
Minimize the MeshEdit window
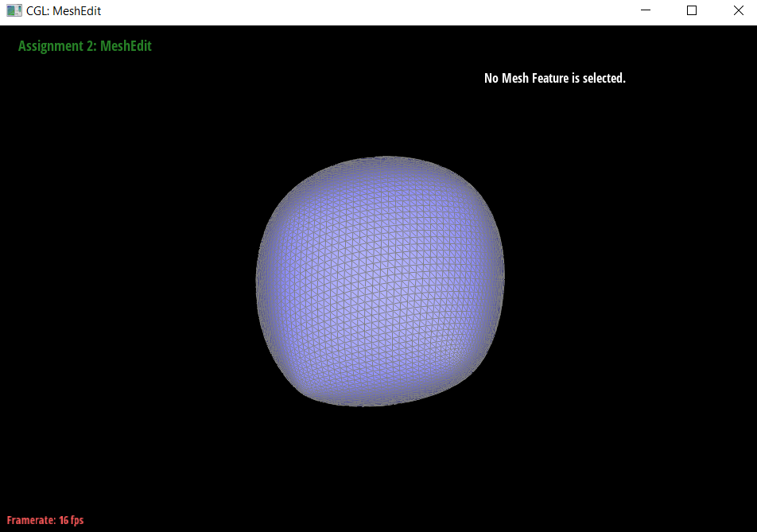(x=646, y=10)
